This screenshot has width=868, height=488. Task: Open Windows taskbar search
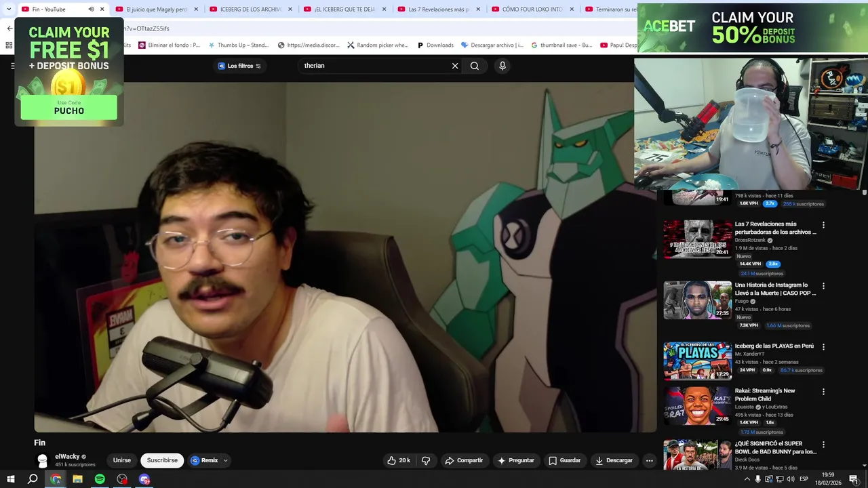coord(33,479)
